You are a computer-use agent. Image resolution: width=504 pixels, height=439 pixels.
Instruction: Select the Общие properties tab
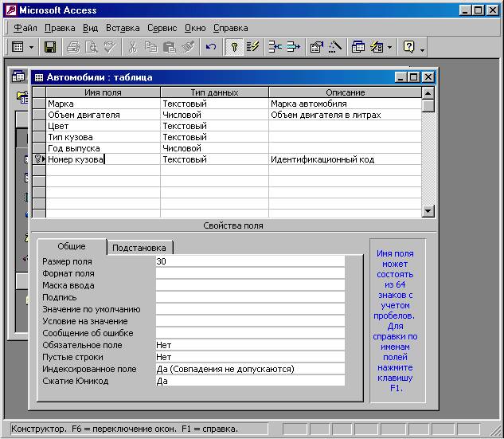click(x=72, y=247)
